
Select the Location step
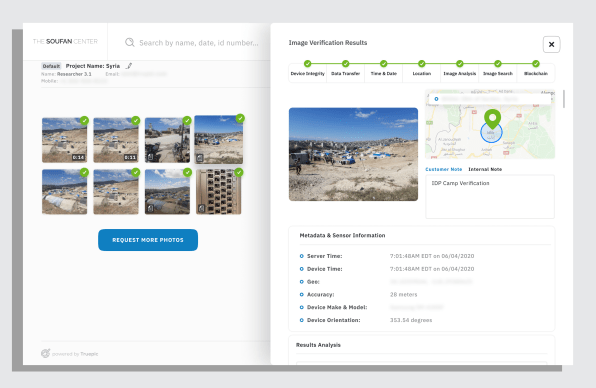point(422,73)
